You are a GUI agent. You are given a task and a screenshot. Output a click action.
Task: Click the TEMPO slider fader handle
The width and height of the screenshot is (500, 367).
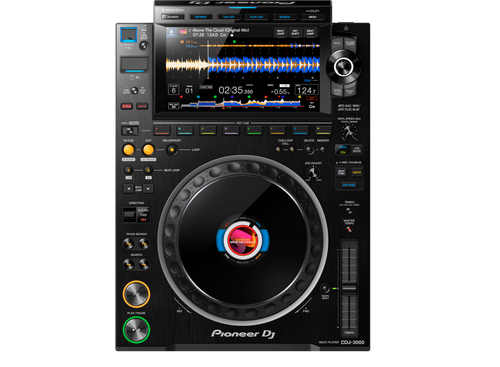point(349,288)
